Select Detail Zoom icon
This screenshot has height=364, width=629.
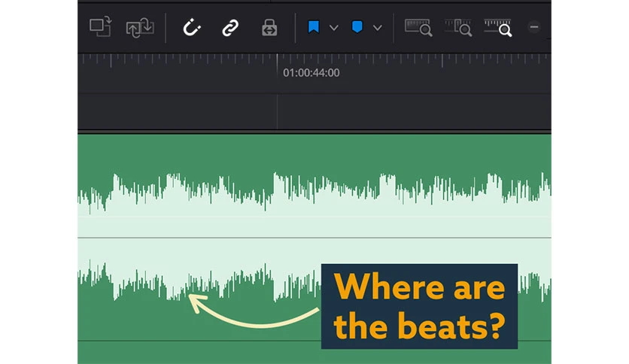(458, 27)
